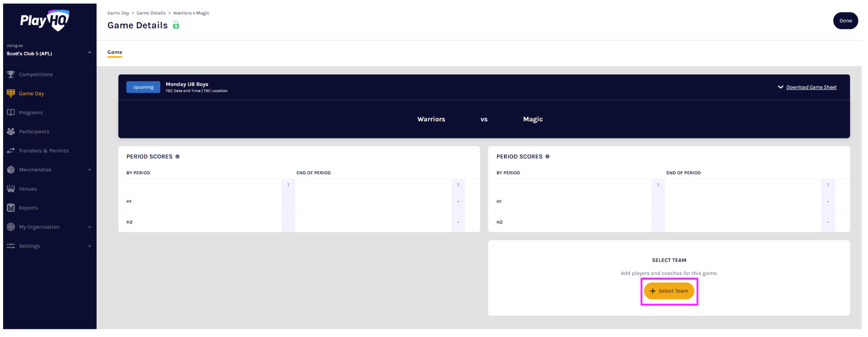Click the Programs book icon

(x=11, y=112)
